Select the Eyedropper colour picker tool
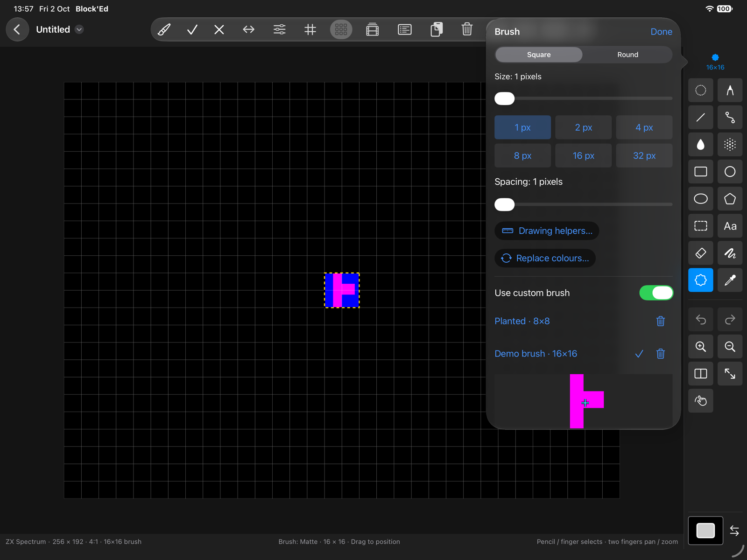This screenshot has width=747, height=560. 730,280
